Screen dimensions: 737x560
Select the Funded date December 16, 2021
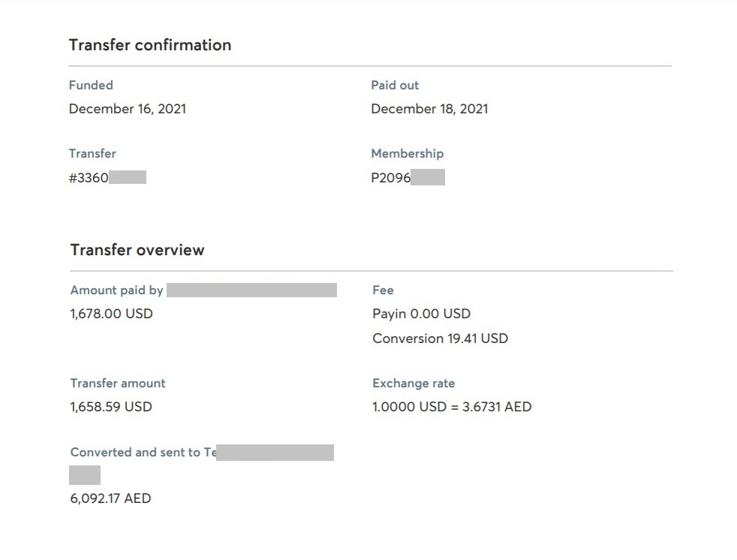coord(128,109)
